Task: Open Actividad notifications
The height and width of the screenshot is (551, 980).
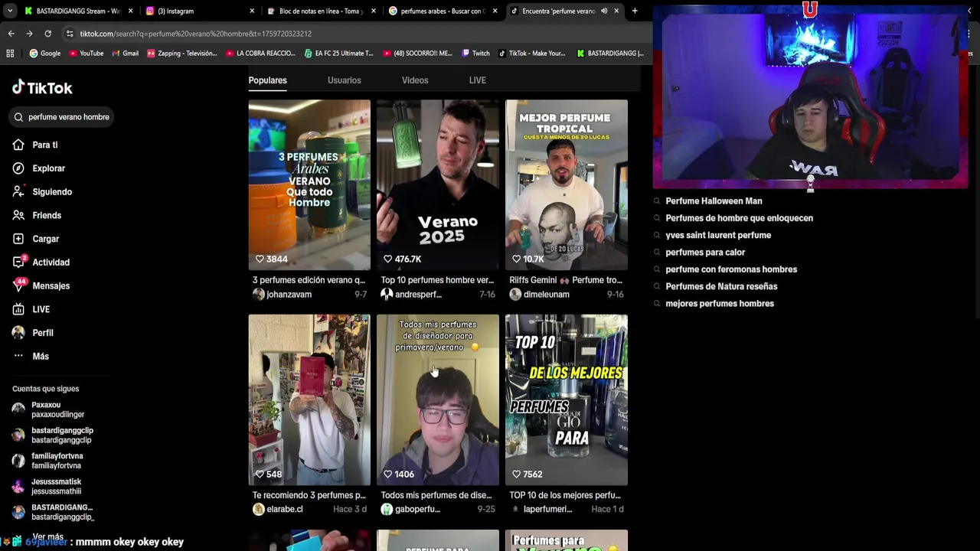Action: (41, 262)
